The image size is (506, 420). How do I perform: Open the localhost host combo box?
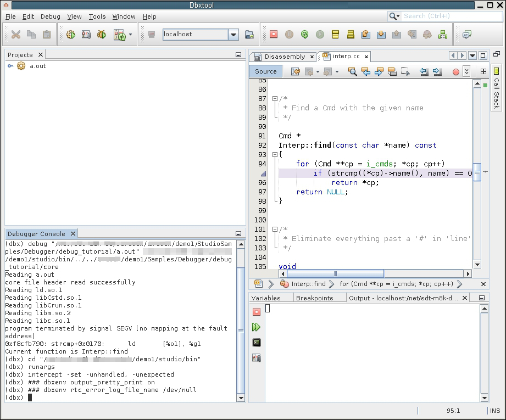coord(201,34)
